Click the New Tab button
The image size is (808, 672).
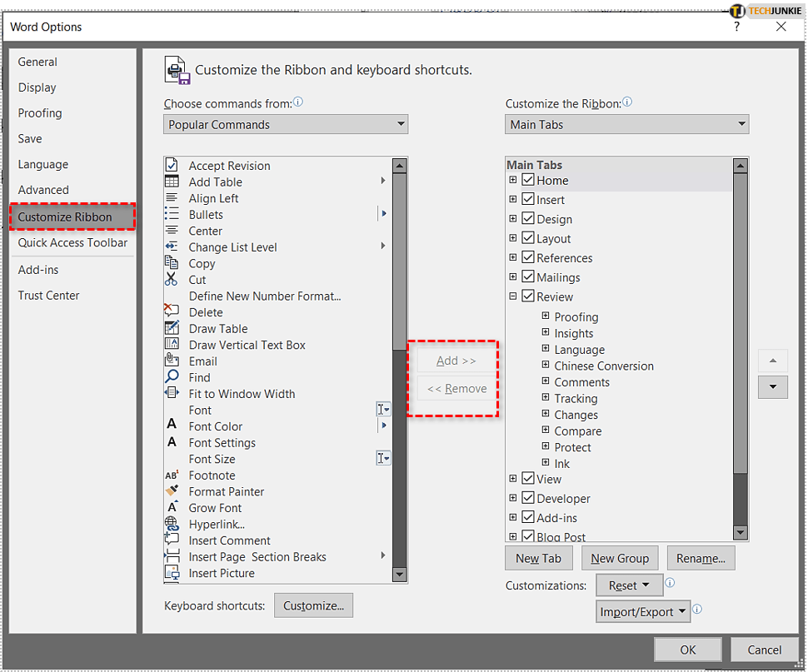click(x=538, y=559)
